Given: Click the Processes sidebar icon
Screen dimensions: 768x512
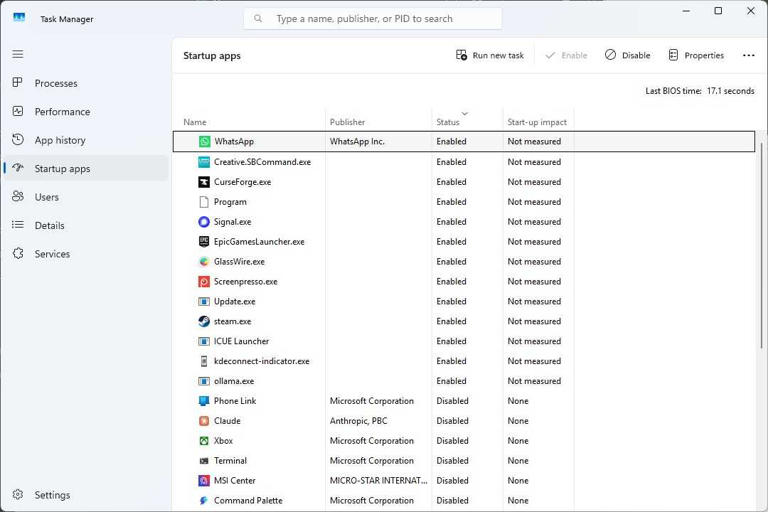Looking at the screenshot, I should tap(18, 83).
